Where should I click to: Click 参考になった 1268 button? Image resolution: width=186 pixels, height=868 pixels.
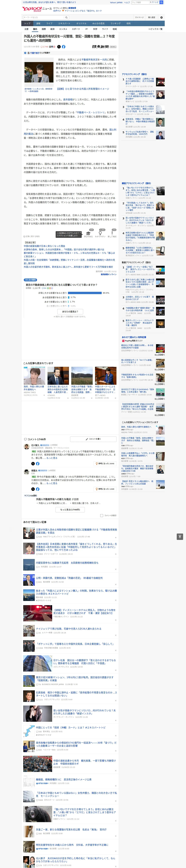coord(105,489)
